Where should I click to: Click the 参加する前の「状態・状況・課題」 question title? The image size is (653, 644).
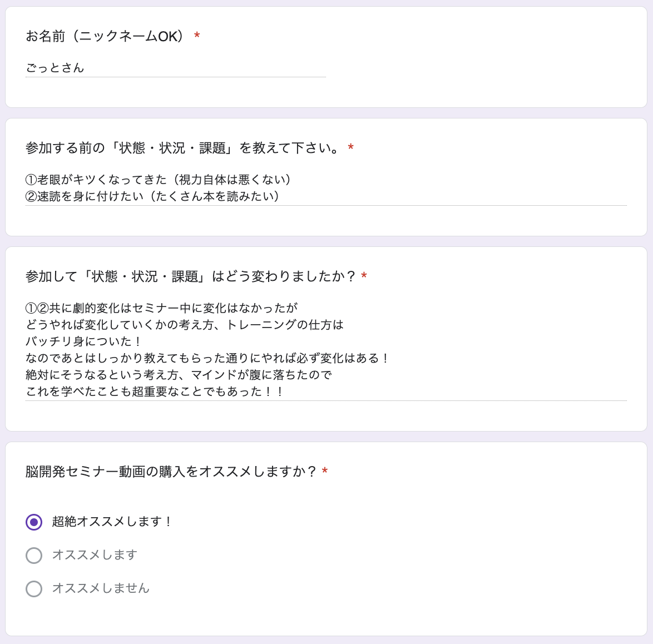click(x=183, y=148)
